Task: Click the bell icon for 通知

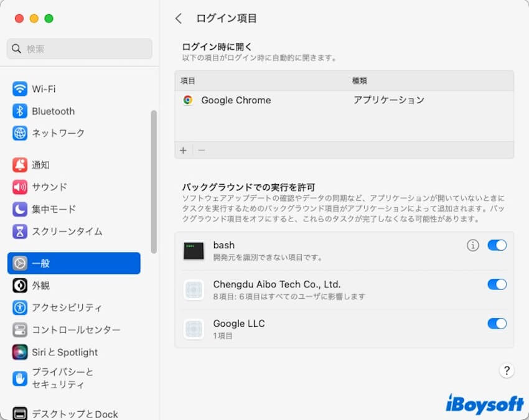Action: click(x=20, y=165)
